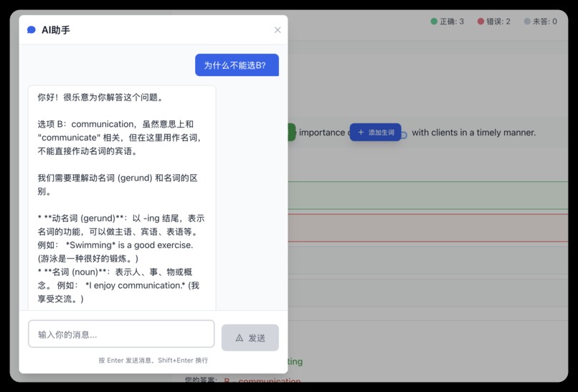Image resolution: width=578 pixels, height=392 pixels.
Task: Click the example I enjoy communication
Action: [x=136, y=285]
